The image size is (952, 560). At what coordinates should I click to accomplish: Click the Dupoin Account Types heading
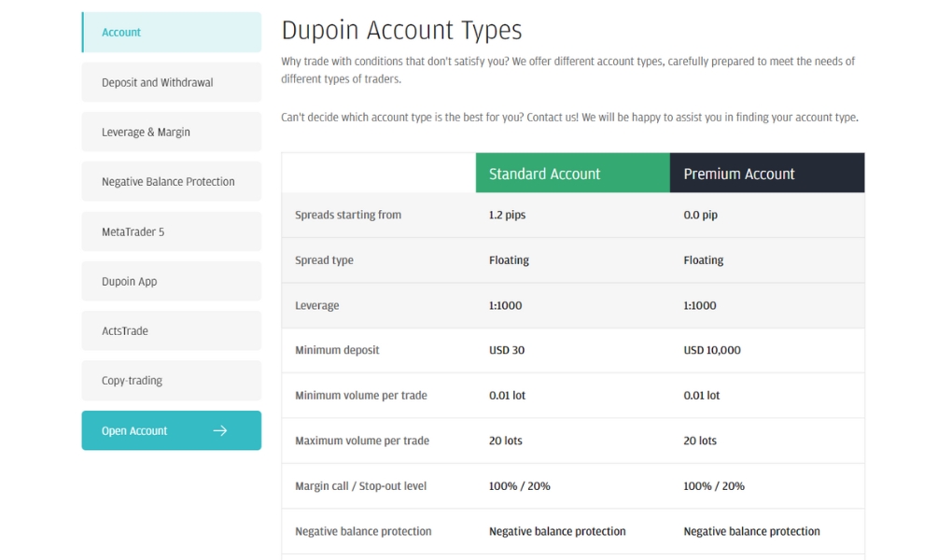pyautogui.click(x=401, y=31)
